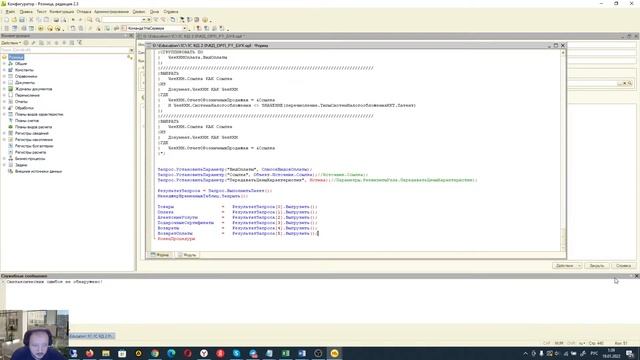Open the Справка menu

171,12
